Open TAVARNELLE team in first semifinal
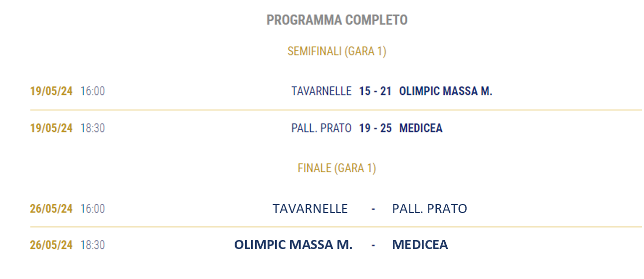644x279 pixels. 322,91
